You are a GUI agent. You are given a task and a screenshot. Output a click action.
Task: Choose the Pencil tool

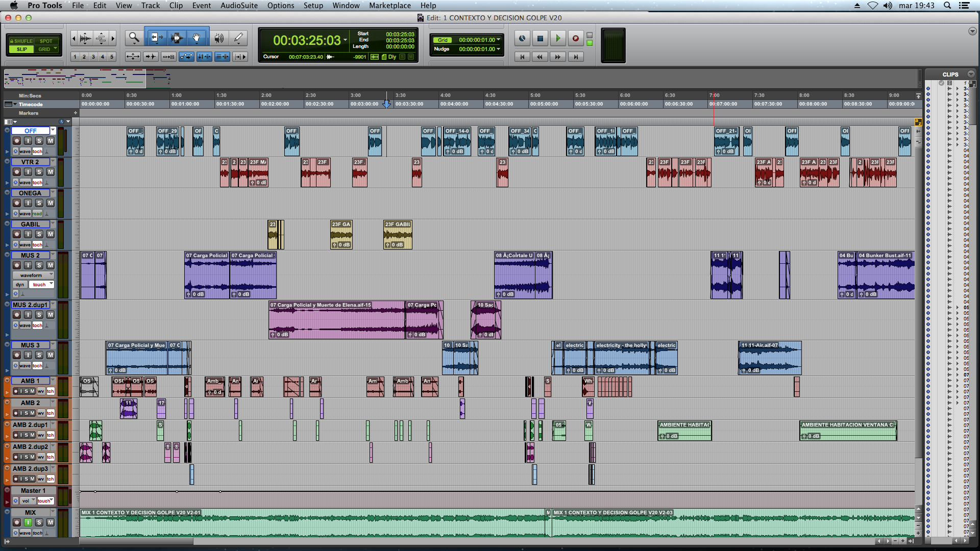pos(238,38)
